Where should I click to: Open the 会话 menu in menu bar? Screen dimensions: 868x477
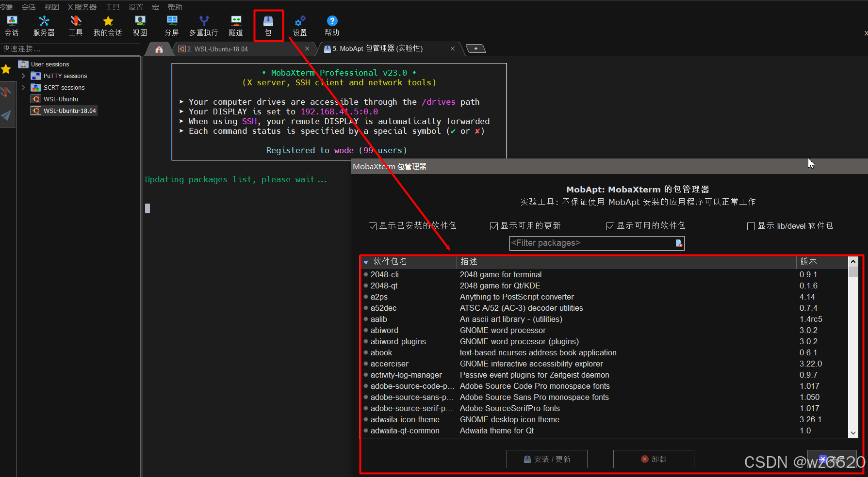pyautogui.click(x=29, y=7)
